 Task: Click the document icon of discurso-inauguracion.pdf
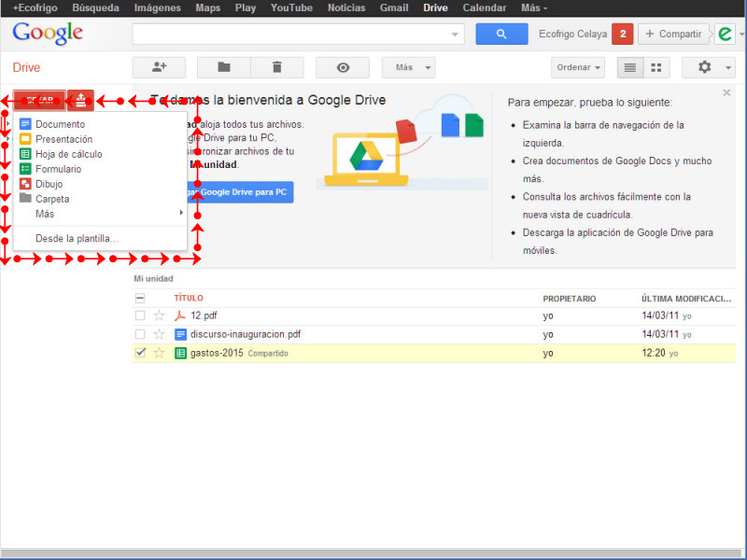(180, 334)
